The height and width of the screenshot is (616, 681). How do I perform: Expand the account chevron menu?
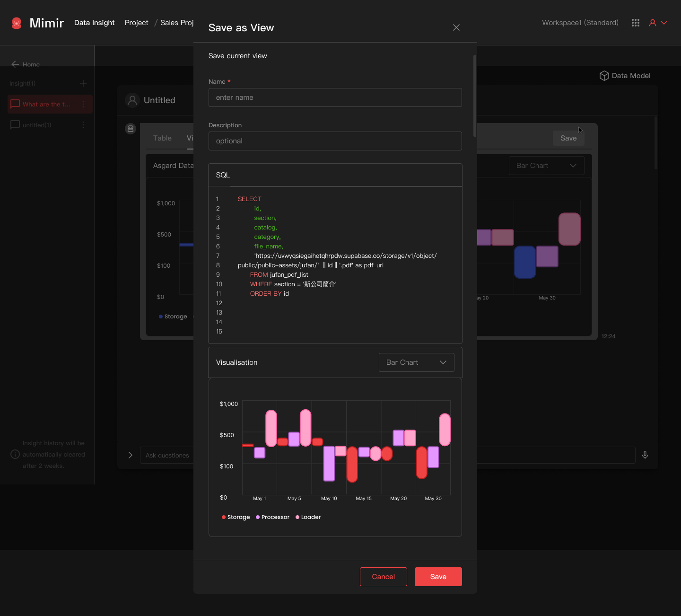tap(664, 22)
